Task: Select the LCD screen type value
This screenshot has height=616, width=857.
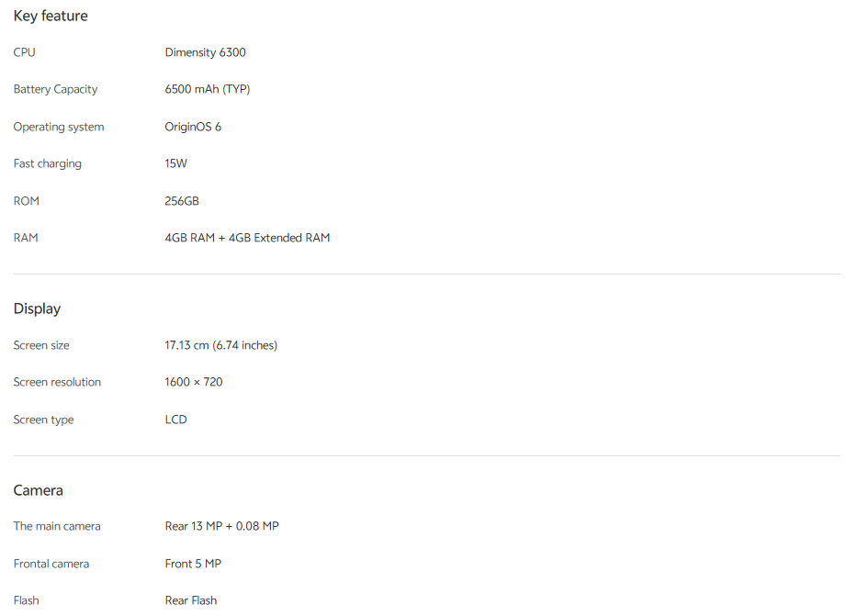Action: [x=175, y=420]
